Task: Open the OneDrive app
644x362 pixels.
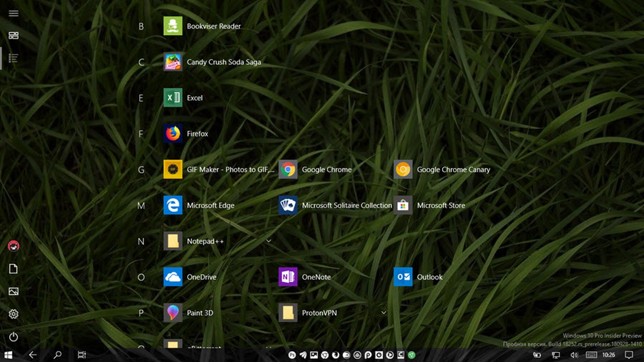Action: [x=190, y=277]
